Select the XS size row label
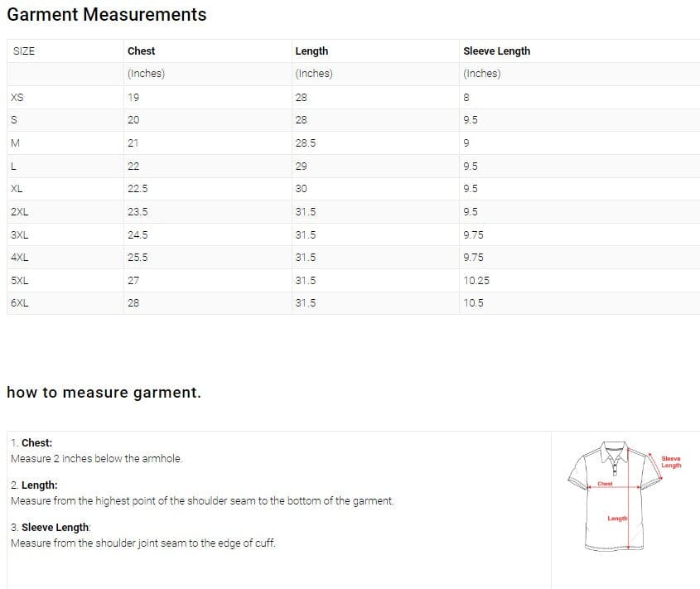The width and height of the screenshot is (700, 589). pos(17,97)
